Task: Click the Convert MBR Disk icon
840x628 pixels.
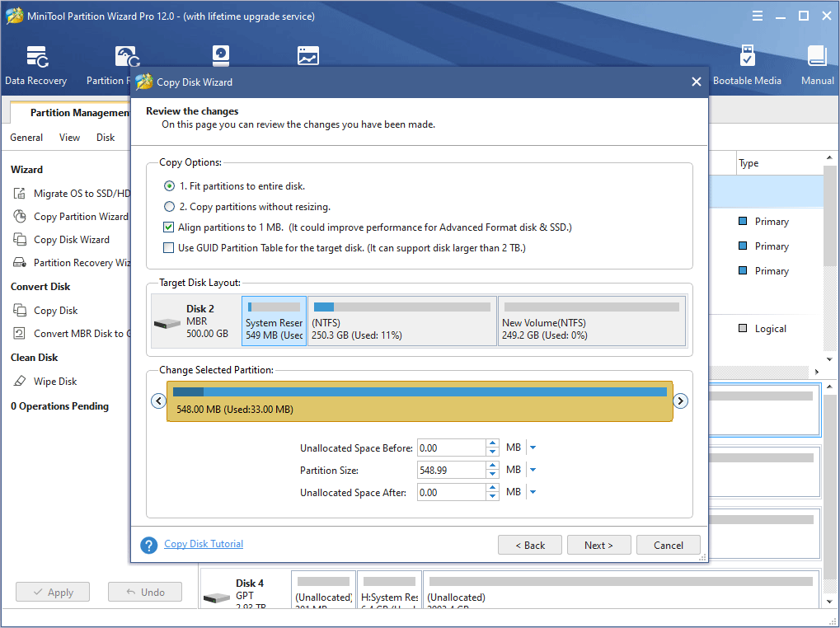Action: 19,334
